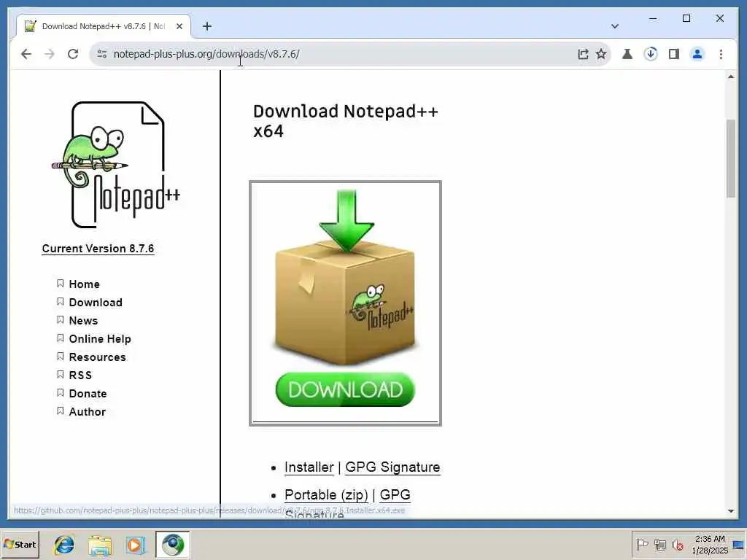Click the Download Notepad++ x64 heading
This screenshot has width=747, height=560.
point(345,121)
